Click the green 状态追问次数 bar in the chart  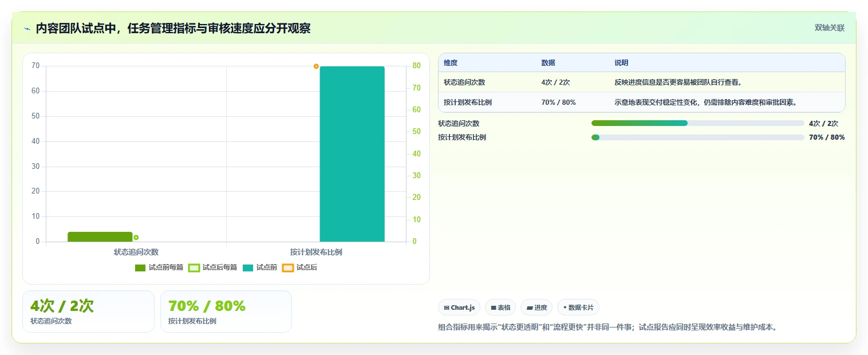click(x=100, y=236)
